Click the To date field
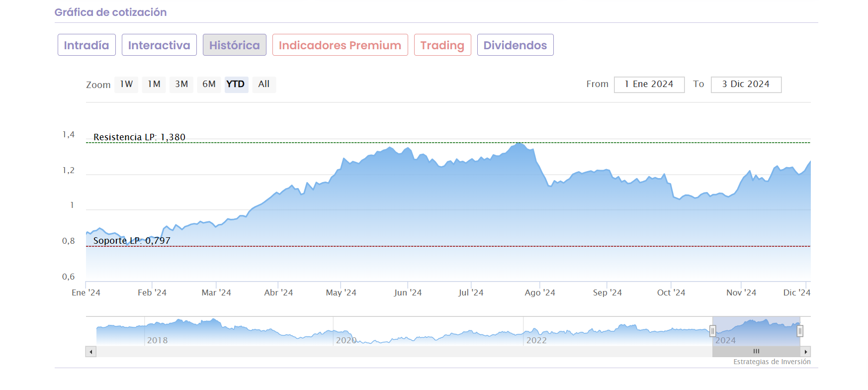The image size is (868, 390). (x=746, y=85)
